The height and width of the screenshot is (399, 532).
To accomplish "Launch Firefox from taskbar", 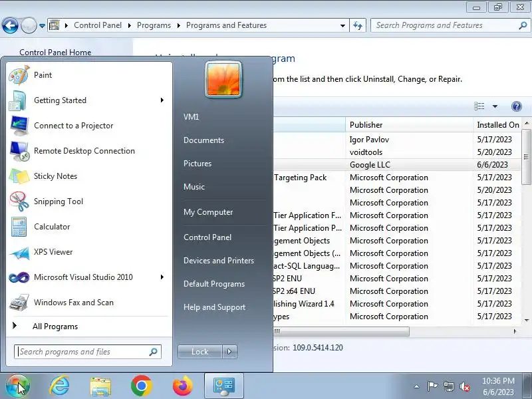I will tap(182, 386).
